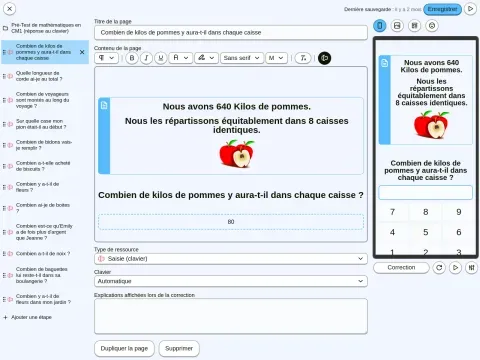Open step Combien a-t-elle acheté de biscuits
Screen dimensions: 480x360
click(45, 166)
